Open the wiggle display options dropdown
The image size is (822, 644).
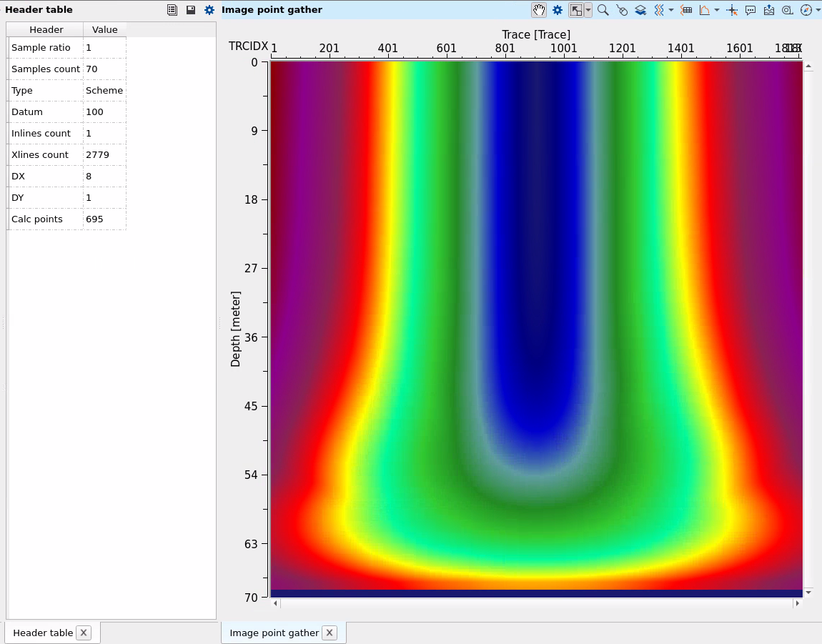(672, 10)
